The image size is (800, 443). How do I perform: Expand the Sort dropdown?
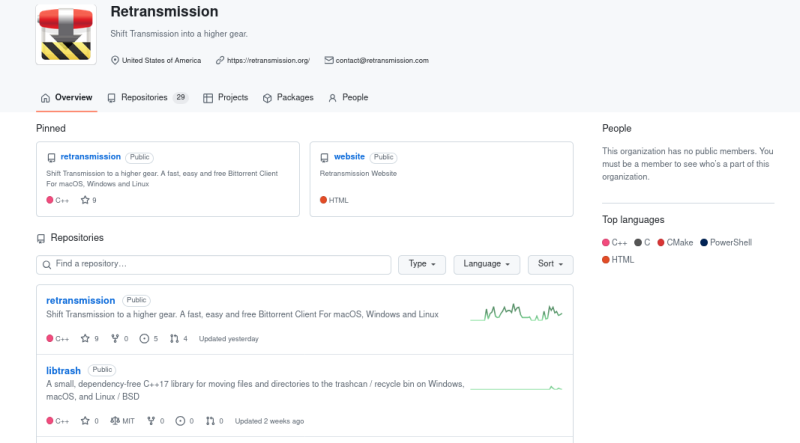[x=551, y=264]
